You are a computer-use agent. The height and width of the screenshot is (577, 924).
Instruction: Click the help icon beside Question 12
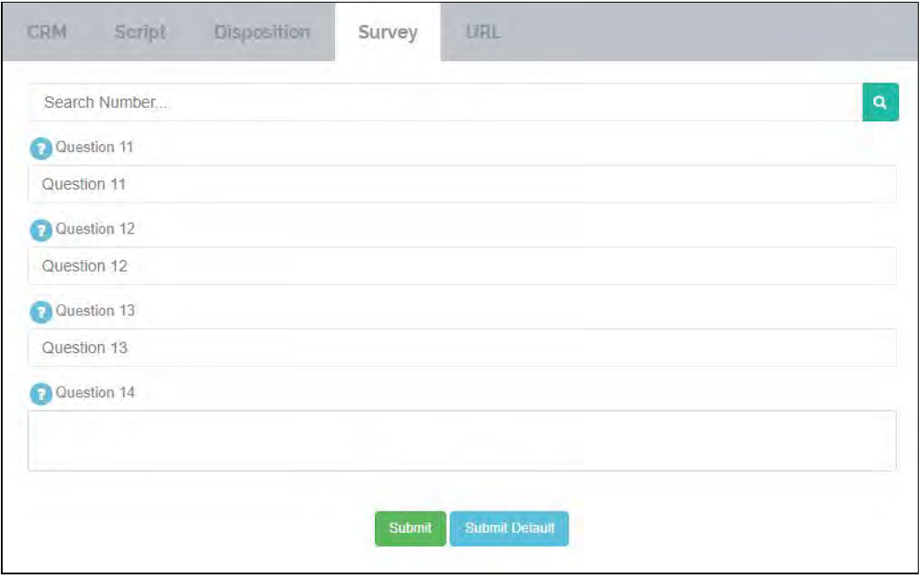point(41,230)
